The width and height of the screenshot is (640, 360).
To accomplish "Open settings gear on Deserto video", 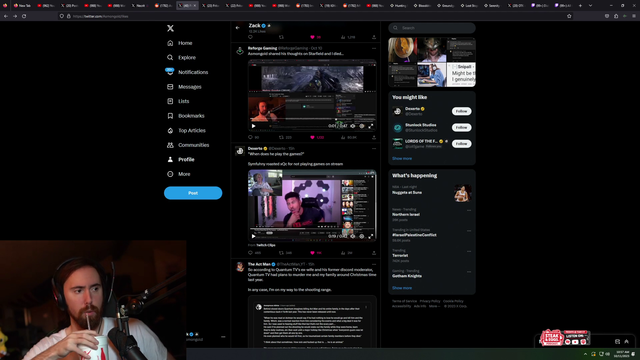I will point(362,236).
